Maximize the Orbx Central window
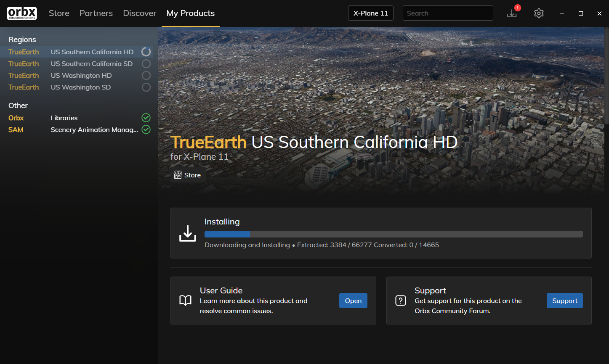 click(x=581, y=13)
